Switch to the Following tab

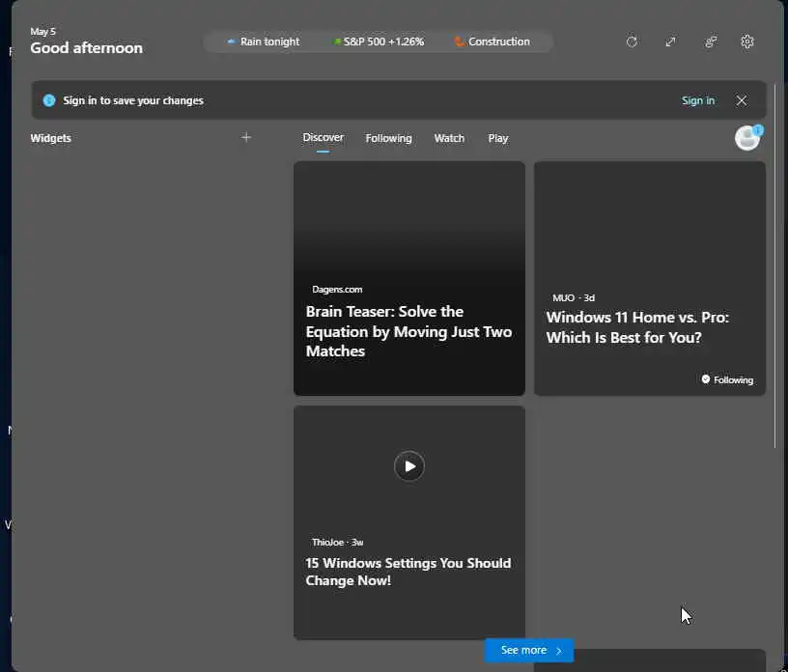[x=388, y=138]
